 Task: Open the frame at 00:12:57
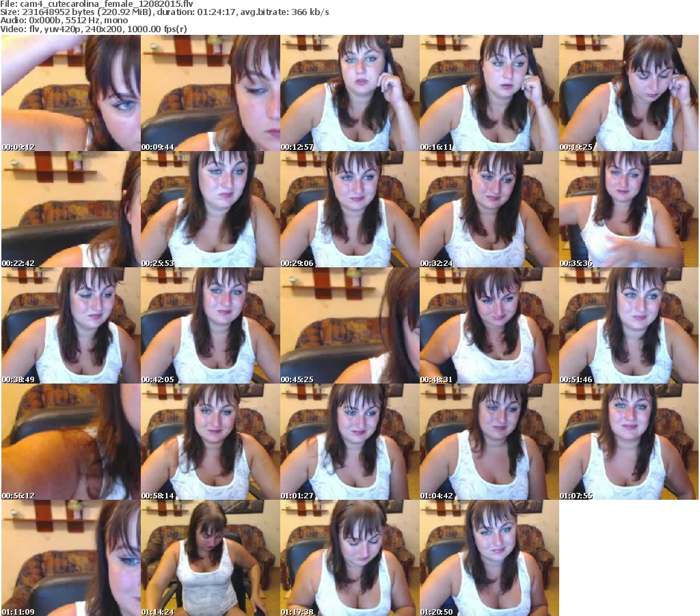[350, 93]
